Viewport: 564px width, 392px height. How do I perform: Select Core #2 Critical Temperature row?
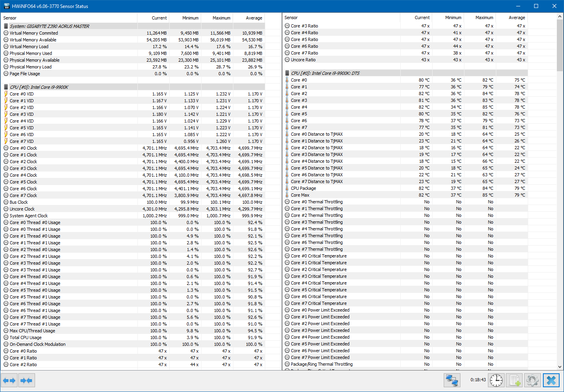click(x=405, y=269)
